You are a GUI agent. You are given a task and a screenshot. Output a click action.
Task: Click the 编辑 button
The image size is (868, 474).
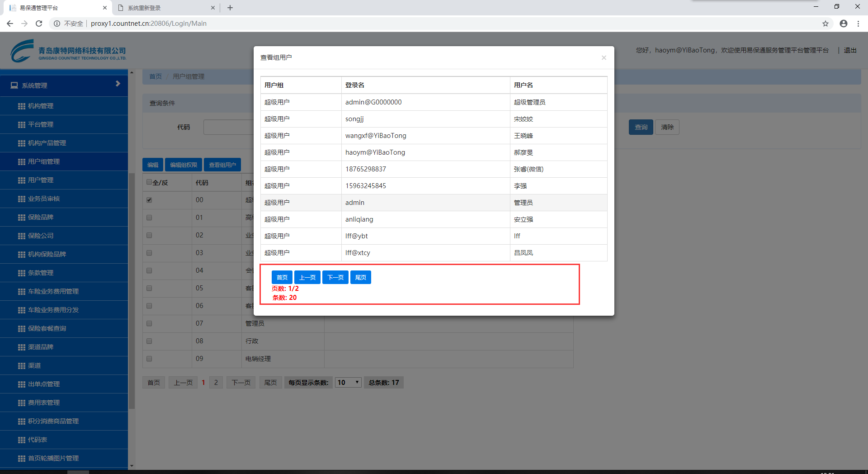point(153,165)
